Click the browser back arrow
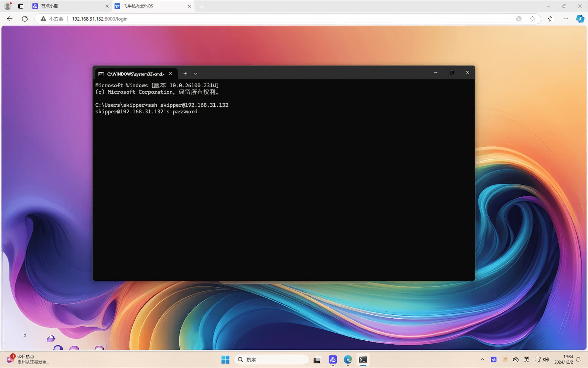Viewport: 588px width, 368px height. click(x=9, y=19)
